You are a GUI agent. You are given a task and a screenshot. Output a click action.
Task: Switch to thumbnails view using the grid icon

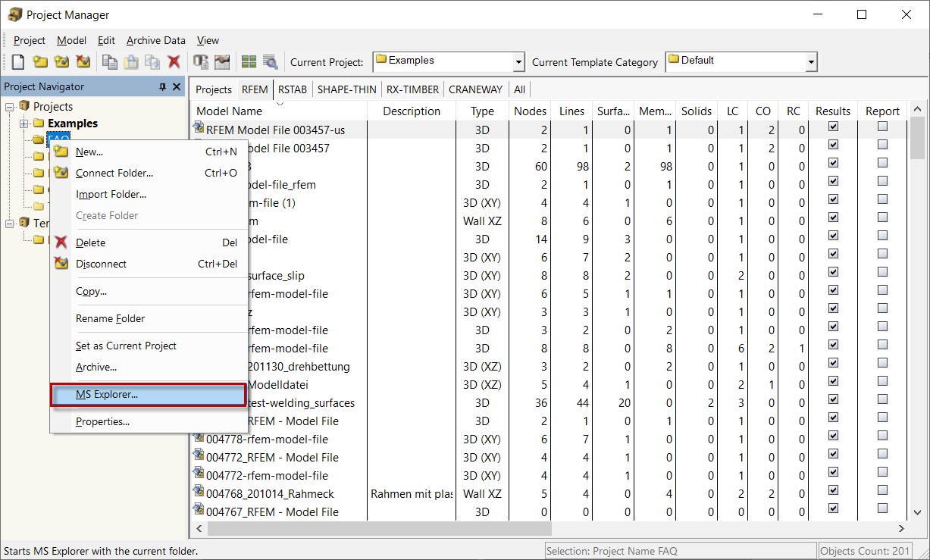tap(249, 61)
